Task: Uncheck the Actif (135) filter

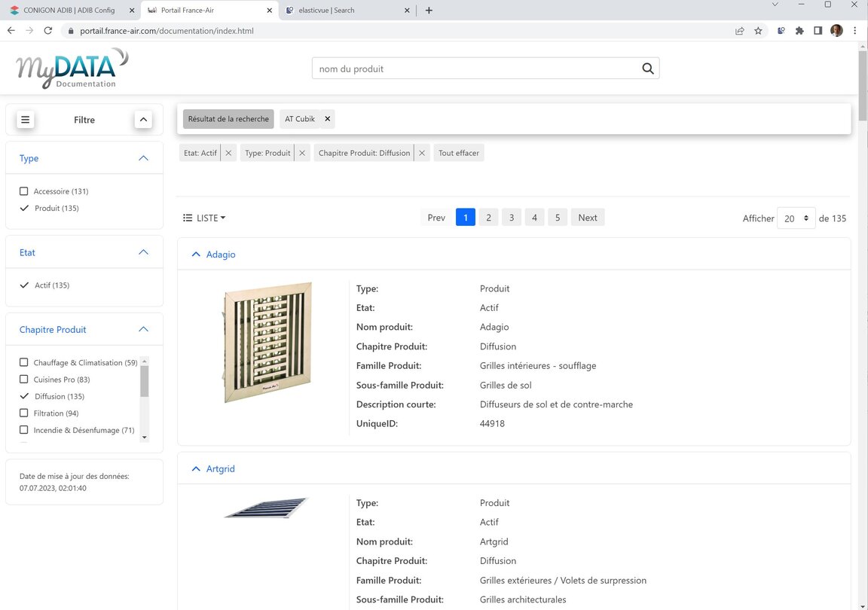Action: click(x=24, y=285)
